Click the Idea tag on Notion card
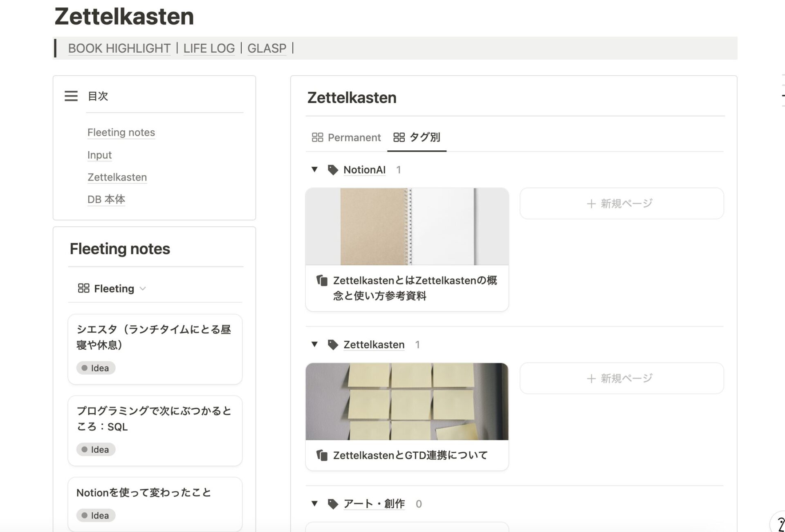This screenshot has width=785, height=532. coord(96,516)
